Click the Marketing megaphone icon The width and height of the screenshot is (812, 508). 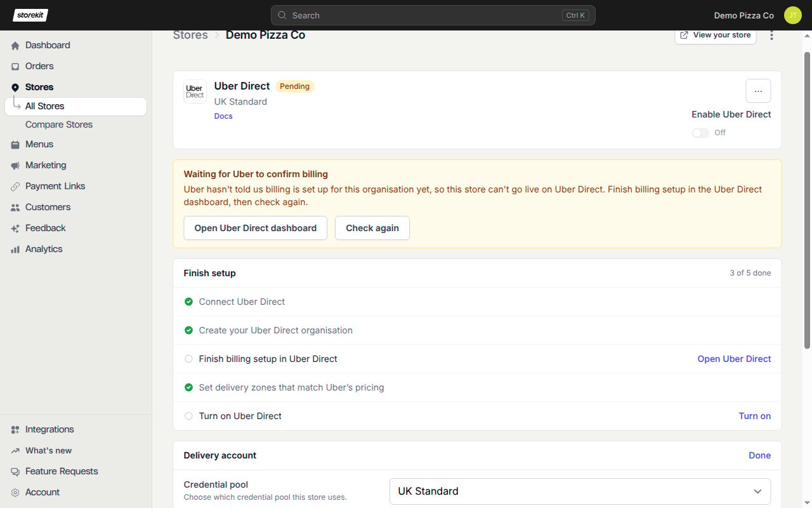click(x=15, y=166)
